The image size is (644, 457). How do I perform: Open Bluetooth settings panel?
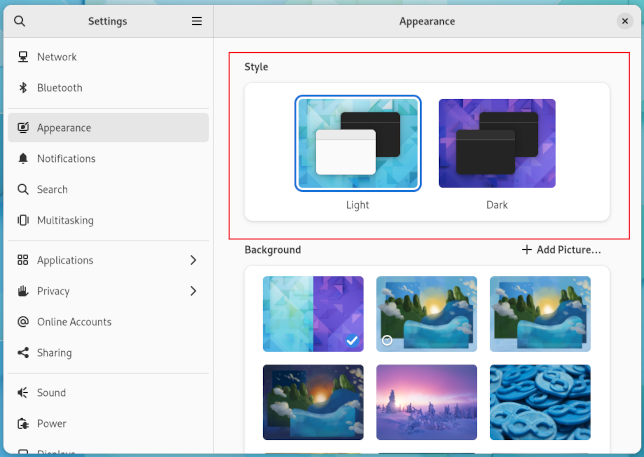coord(108,87)
